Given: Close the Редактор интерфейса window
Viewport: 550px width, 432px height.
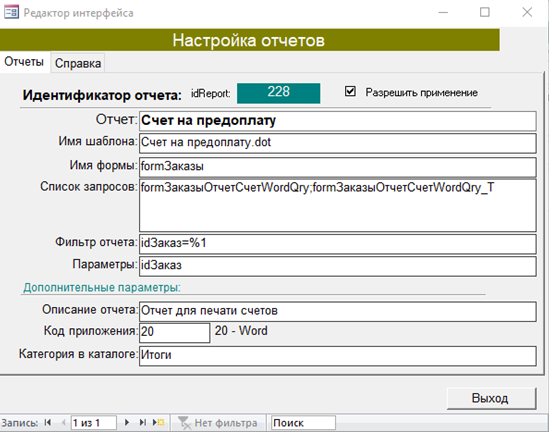Looking at the screenshot, I should 527,13.
